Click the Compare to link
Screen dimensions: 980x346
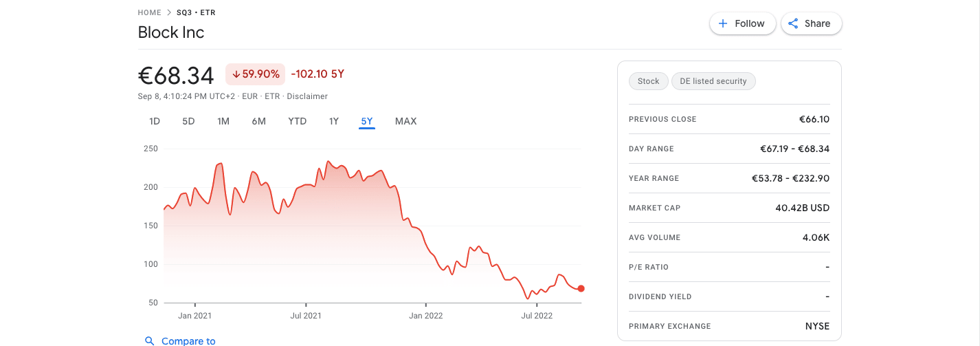point(188,340)
